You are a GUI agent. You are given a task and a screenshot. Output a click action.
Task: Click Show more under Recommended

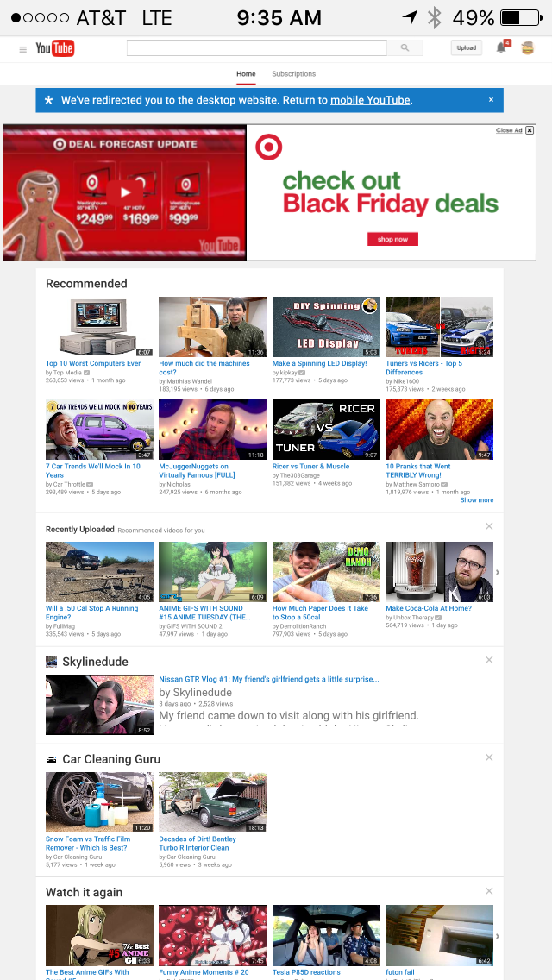[476, 500]
